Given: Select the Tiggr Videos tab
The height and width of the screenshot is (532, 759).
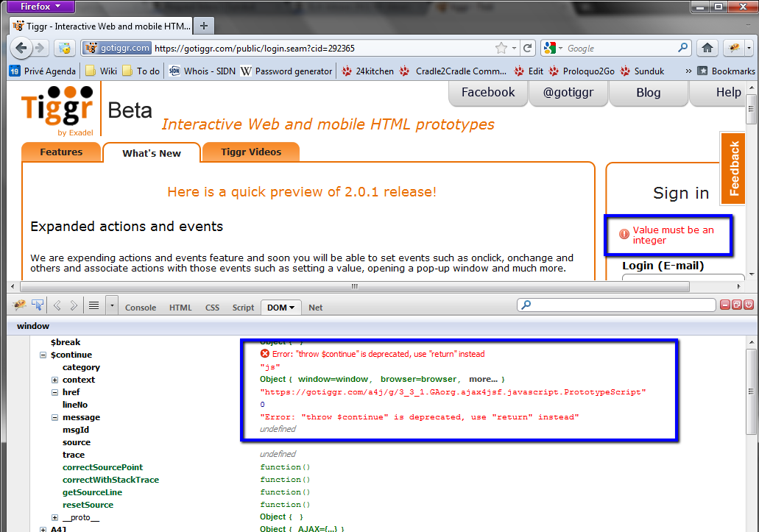Looking at the screenshot, I should 251,152.
